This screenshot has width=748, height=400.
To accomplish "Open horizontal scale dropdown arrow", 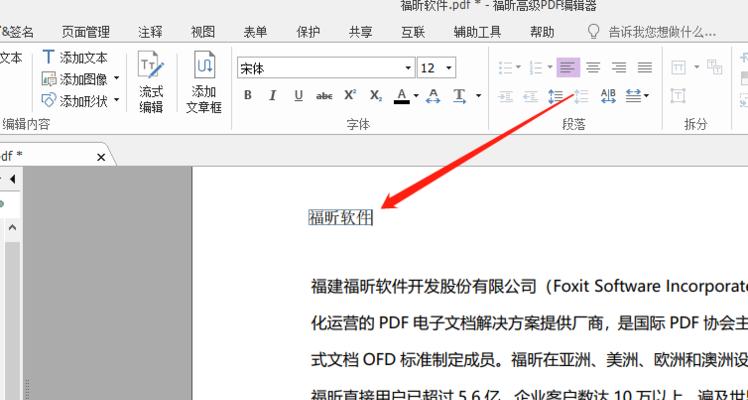I will tap(646, 96).
